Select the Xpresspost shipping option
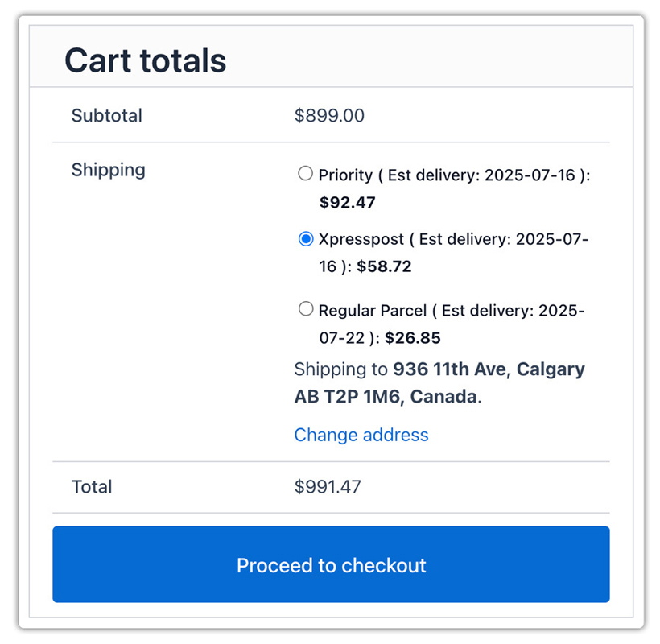This screenshot has height=644, width=660. pos(306,239)
